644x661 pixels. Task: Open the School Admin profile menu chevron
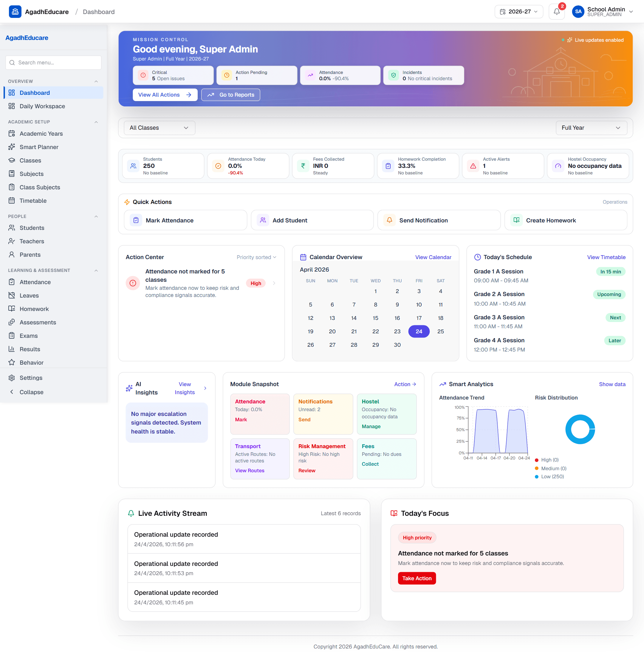coord(631,12)
